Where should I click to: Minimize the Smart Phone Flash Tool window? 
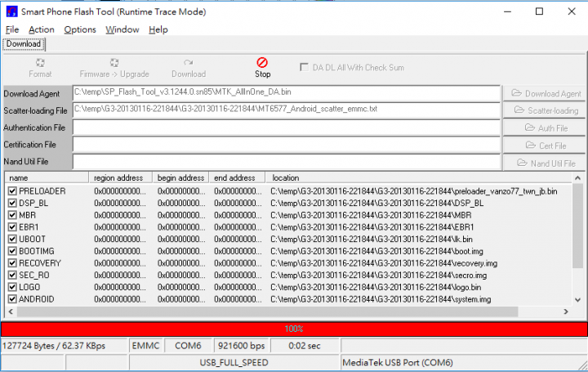coord(507,11)
